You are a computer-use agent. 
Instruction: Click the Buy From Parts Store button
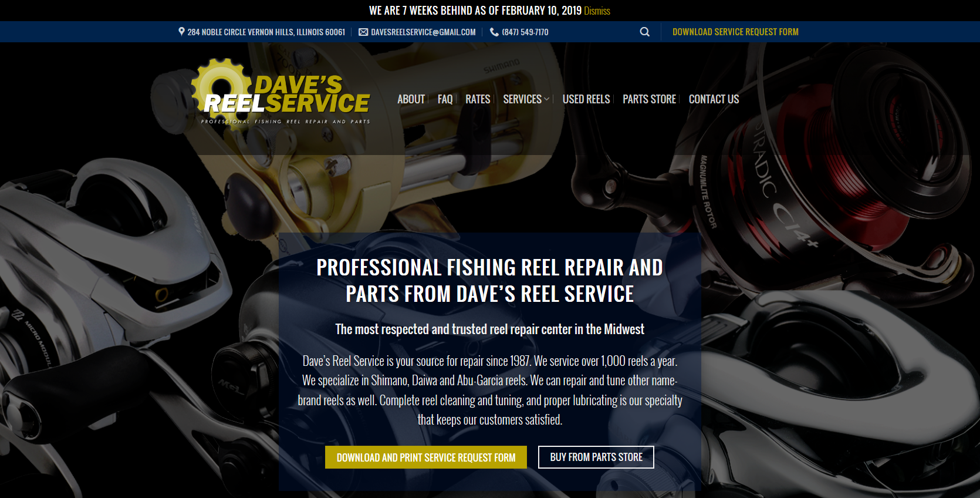coord(596,457)
